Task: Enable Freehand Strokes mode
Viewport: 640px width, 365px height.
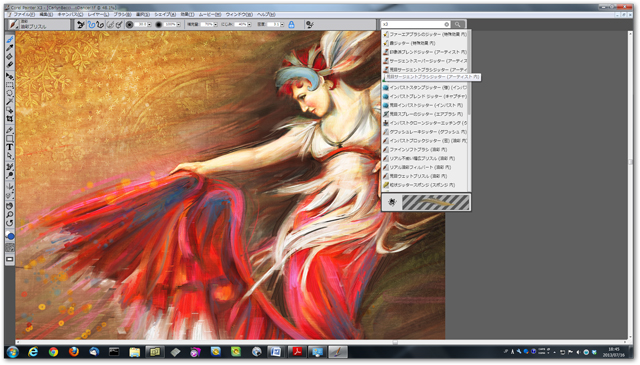Action: 91,24
